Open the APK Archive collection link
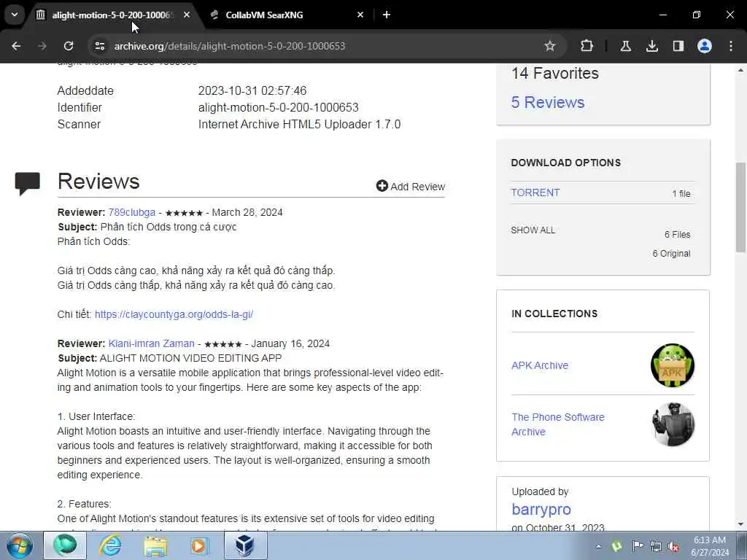 (540, 365)
